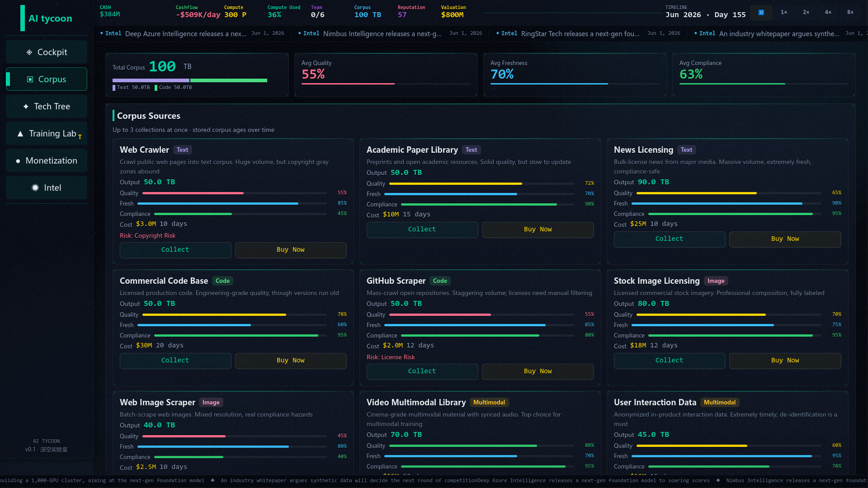
Task: Click the Video Multimodal Library Multimodal tag
Action: (x=489, y=403)
